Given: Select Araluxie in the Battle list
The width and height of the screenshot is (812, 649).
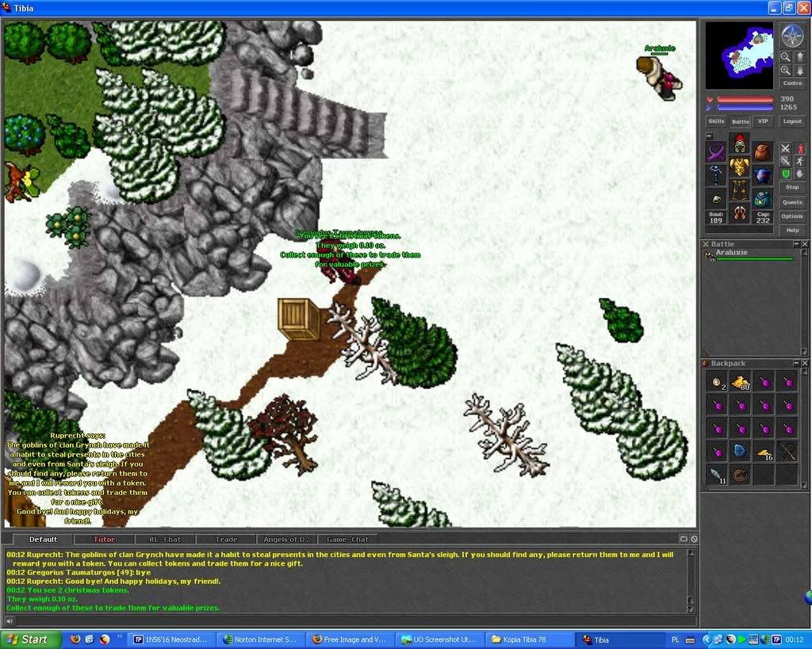Looking at the screenshot, I should click(x=749, y=254).
